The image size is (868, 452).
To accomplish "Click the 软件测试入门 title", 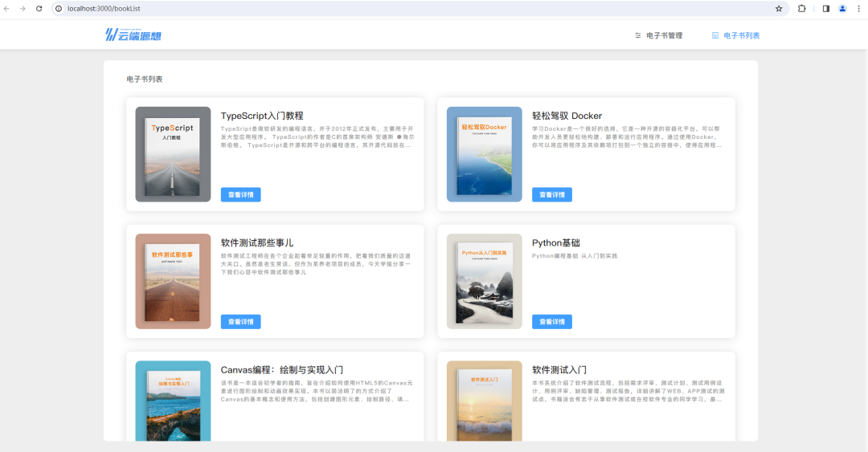I will click(x=559, y=369).
